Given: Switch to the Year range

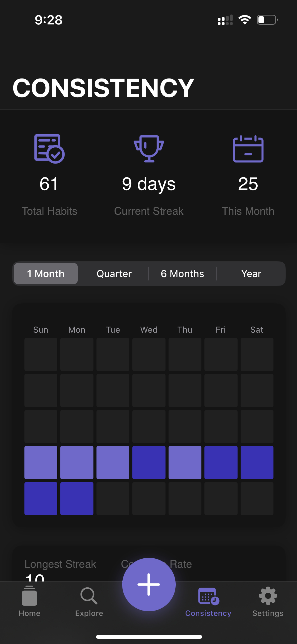Looking at the screenshot, I should 251,273.
